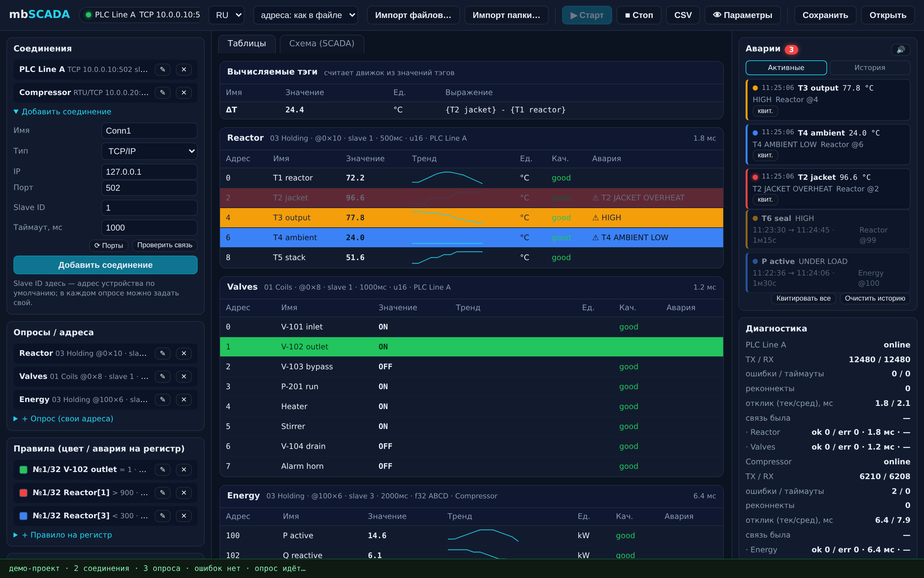Open the 'адреса: как в файле' dropdown
Viewport: 924px width, 578px height.
point(305,15)
